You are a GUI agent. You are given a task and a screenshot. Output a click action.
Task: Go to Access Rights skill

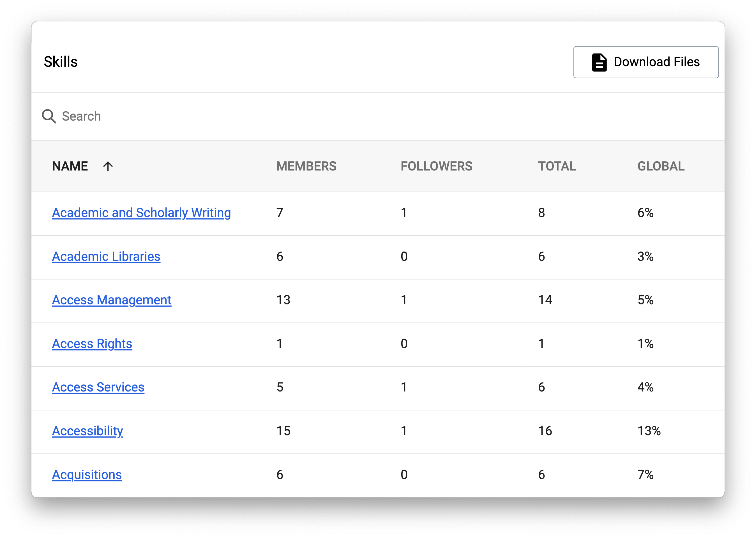(x=92, y=344)
